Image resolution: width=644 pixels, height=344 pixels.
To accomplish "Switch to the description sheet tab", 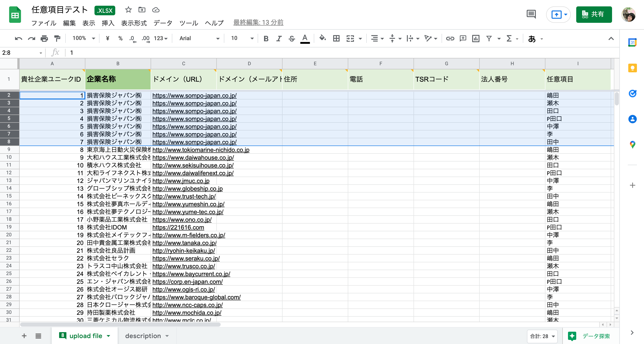I will 143,336.
